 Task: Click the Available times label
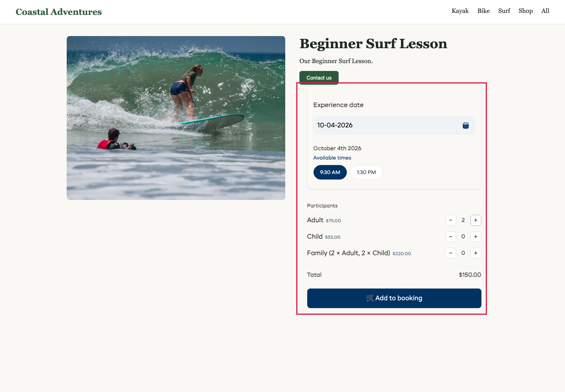coord(332,158)
